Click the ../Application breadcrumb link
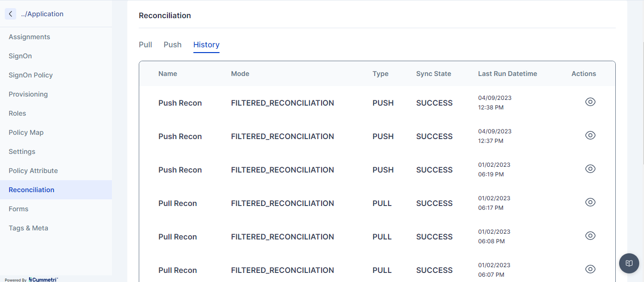This screenshot has width=644, height=282. point(42,14)
